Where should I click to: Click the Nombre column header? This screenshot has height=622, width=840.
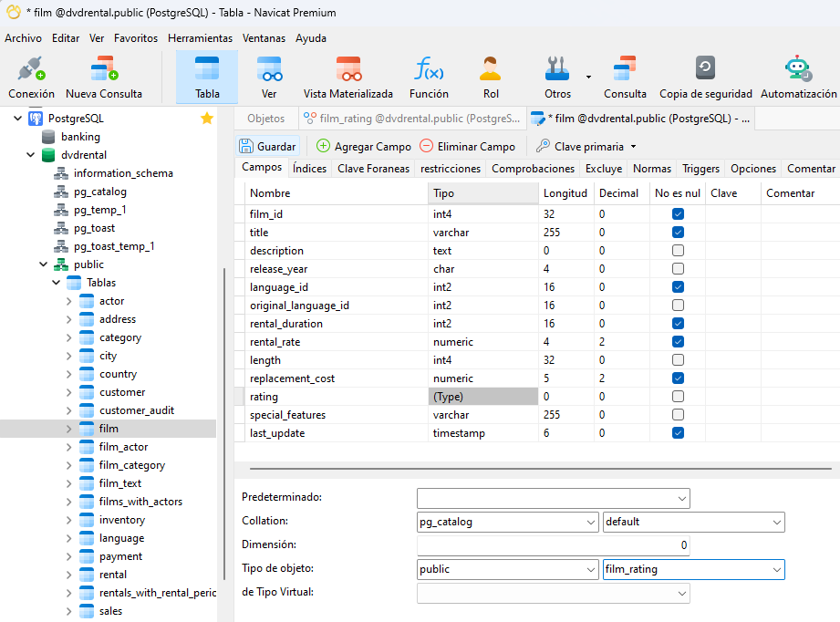[x=337, y=193]
